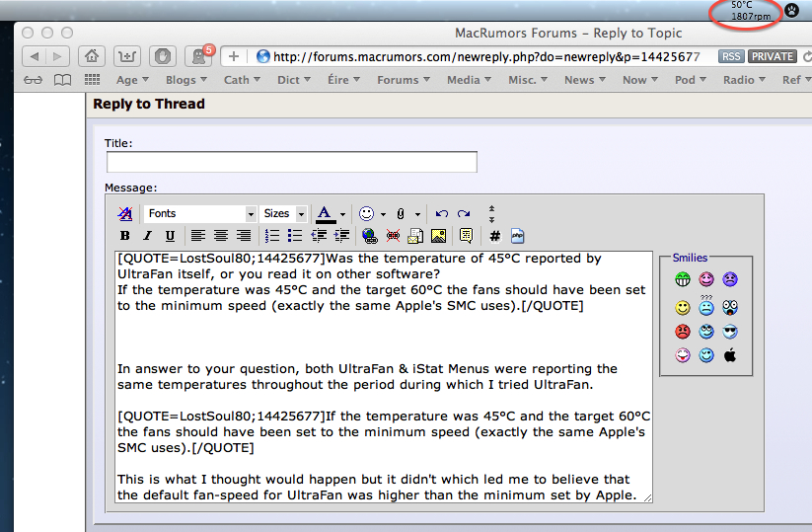Click the URL address field
Screen dimensions: 812x532
(485, 56)
